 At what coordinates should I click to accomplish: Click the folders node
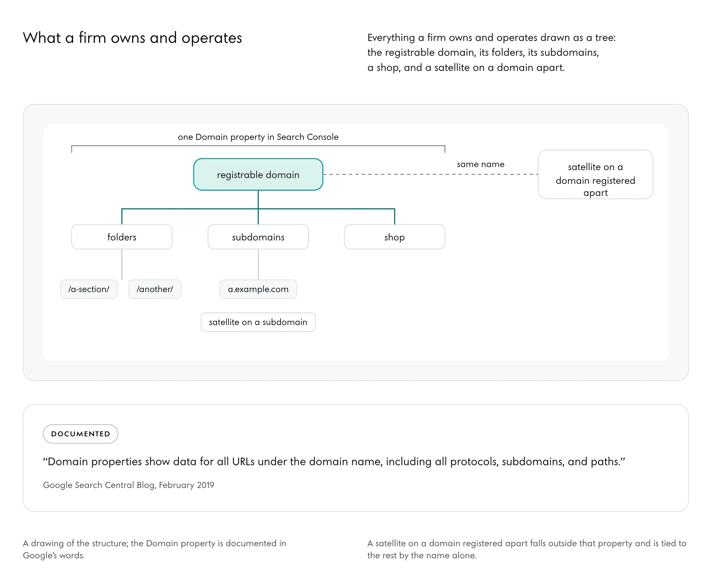click(x=122, y=237)
